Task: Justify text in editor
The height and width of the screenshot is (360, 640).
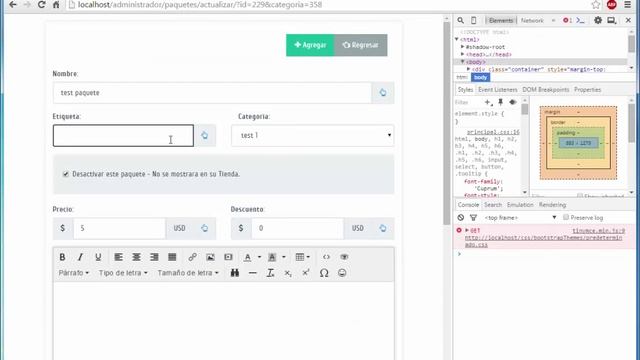Action: coord(172,257)
